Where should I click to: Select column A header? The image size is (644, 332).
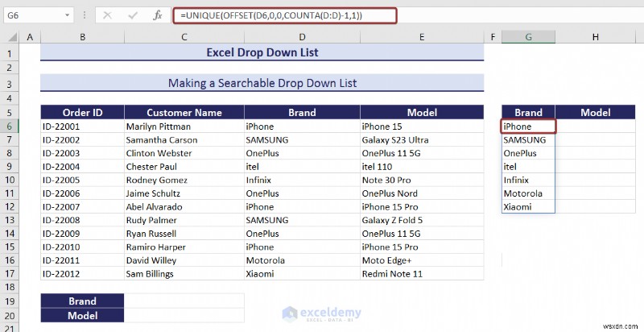pos(30,37)
